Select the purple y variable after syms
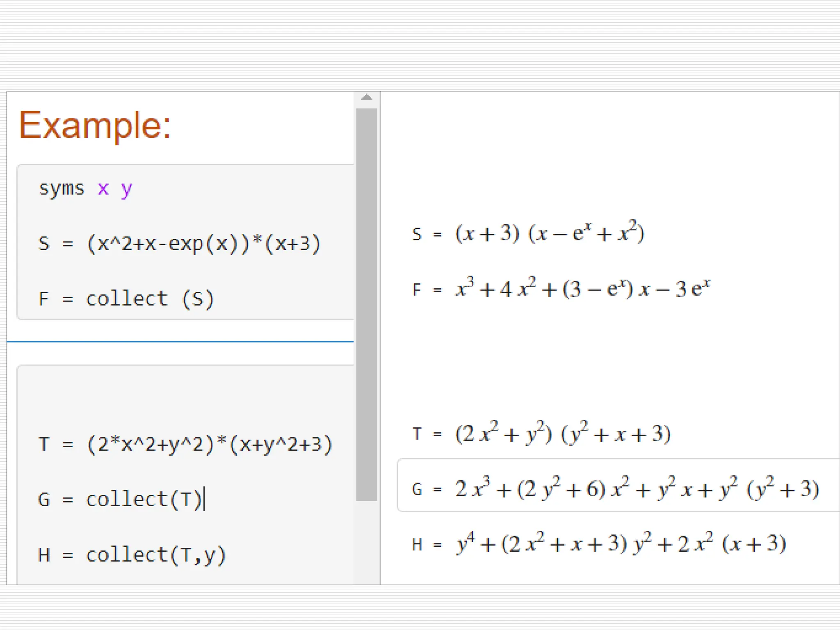Image resolution: width=840 pixels, height=630 pixels. click(126, 189)
